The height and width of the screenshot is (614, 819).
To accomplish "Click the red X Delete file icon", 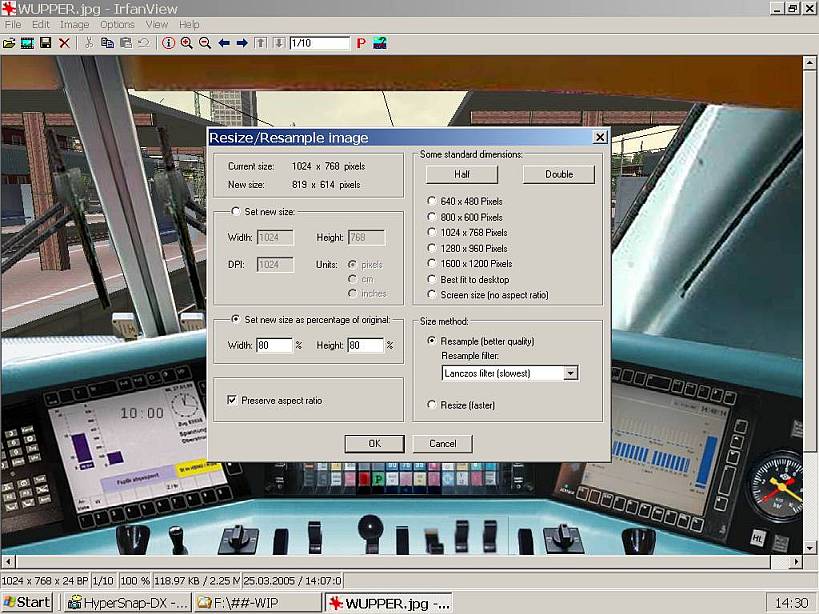I will click(x=64, y=43).
